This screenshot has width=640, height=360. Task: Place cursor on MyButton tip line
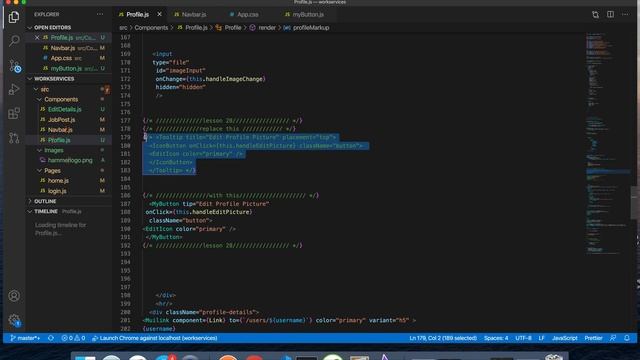[x=209, y=204]
